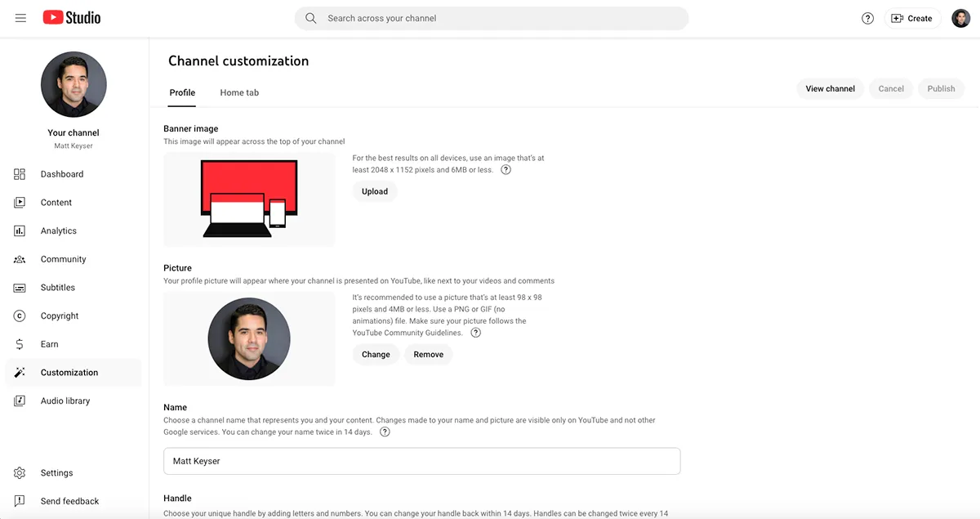The image size is (980, 519).
Task: Open the Dashboard icon in sidebar
Action: (20, 174)
